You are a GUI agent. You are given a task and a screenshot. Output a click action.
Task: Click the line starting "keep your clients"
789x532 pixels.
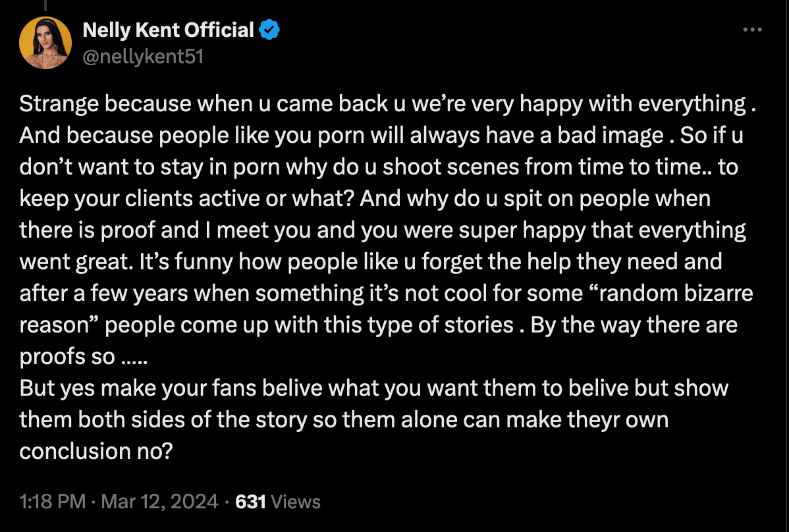(x=365, y=198)
